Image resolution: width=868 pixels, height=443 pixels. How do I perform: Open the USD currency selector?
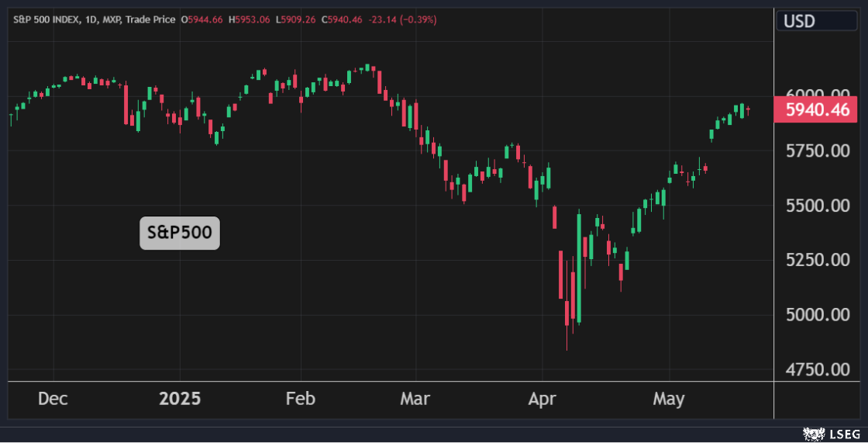click(x=799, y=21)
